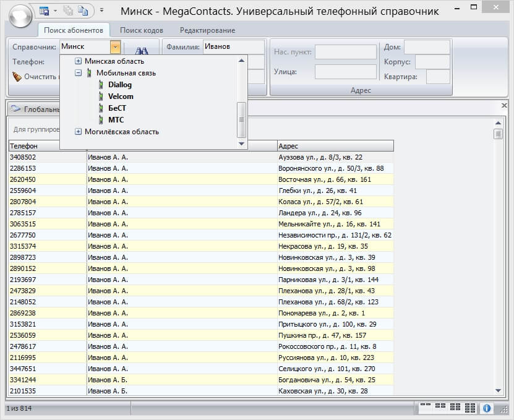Select the four-row layout icon in status bar
514x420 pixels.
pos(471,408)
